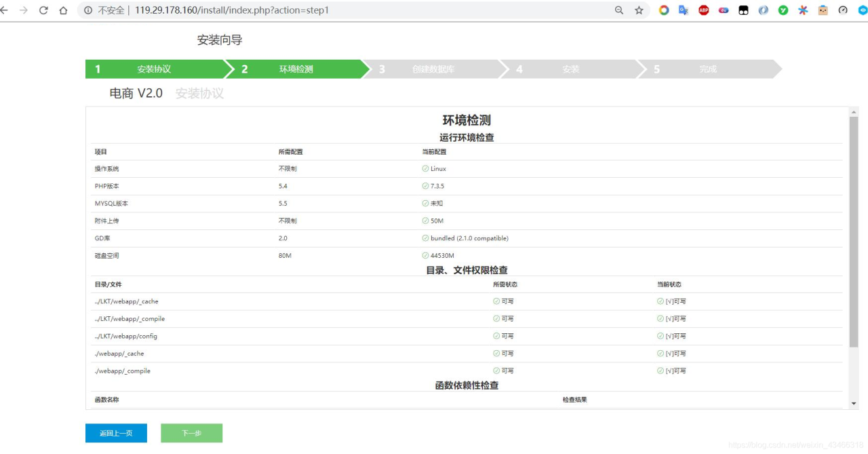This screenshot has height=454, width=868.
Task: Select step 3 创建数据库
Action: 427,69
